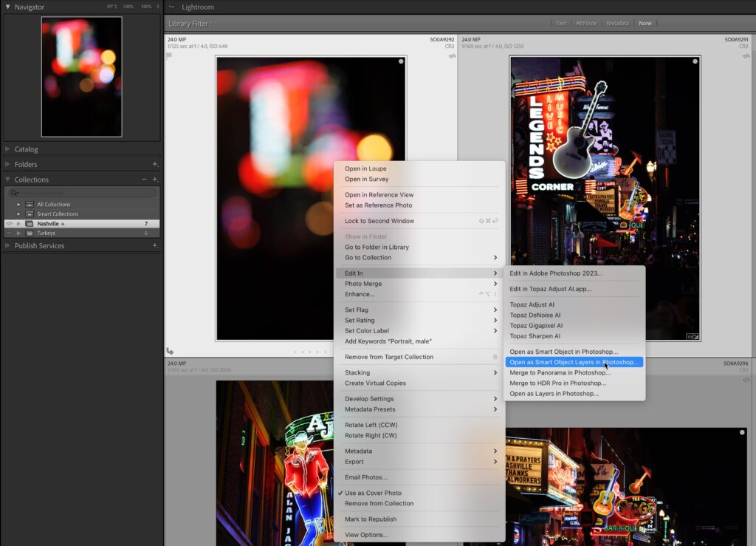Click the All Collections set icon

pos(30,205)
